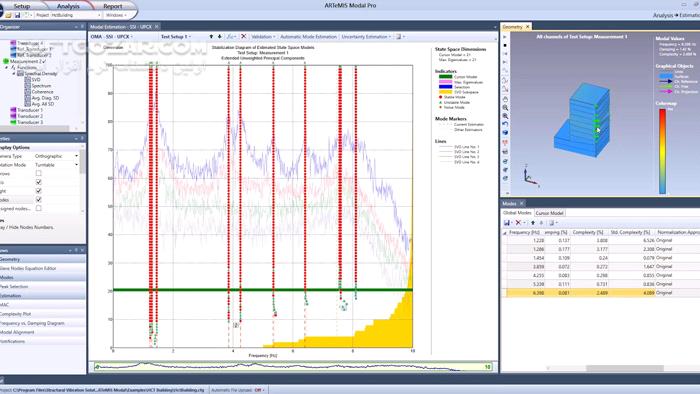Open the Complexity Plot window
The width and height of the screenshot is (700, 394).
(16, 314)
